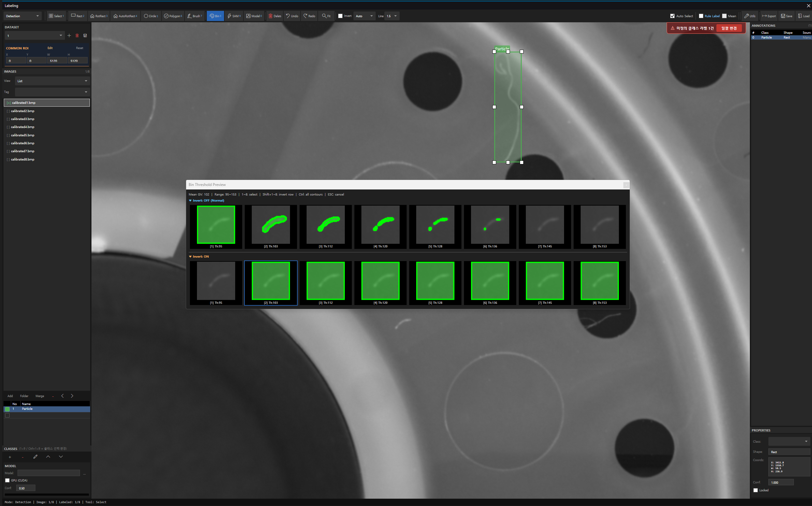Redo the last action
Image resolution: width=812 pixels, height=506 pixels.
coord(309,16)
